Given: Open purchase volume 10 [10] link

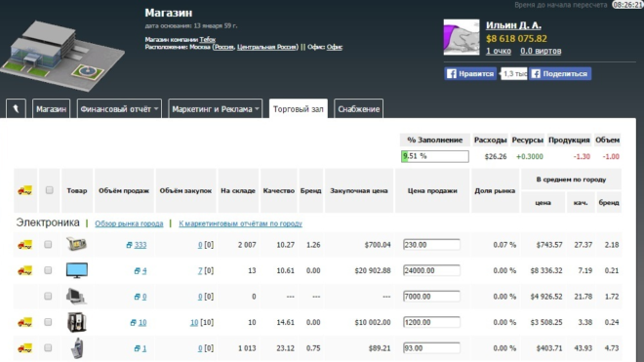Looking at the screenshot, I should [194, 323].
